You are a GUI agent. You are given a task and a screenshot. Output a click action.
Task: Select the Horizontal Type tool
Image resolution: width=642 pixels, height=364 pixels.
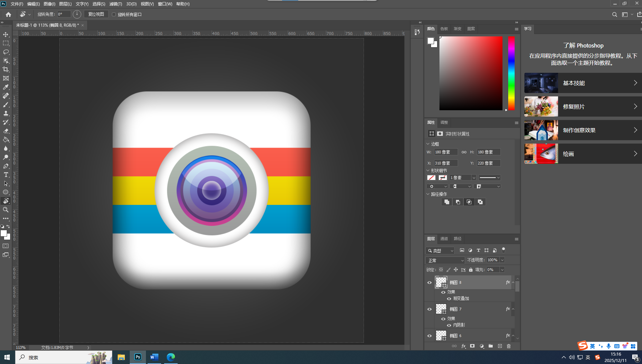[x=6, y=175]
